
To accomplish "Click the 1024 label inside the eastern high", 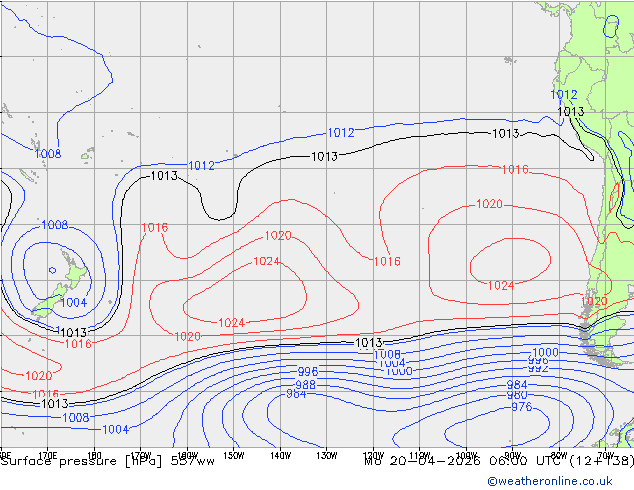I will (x=501, y=285).
